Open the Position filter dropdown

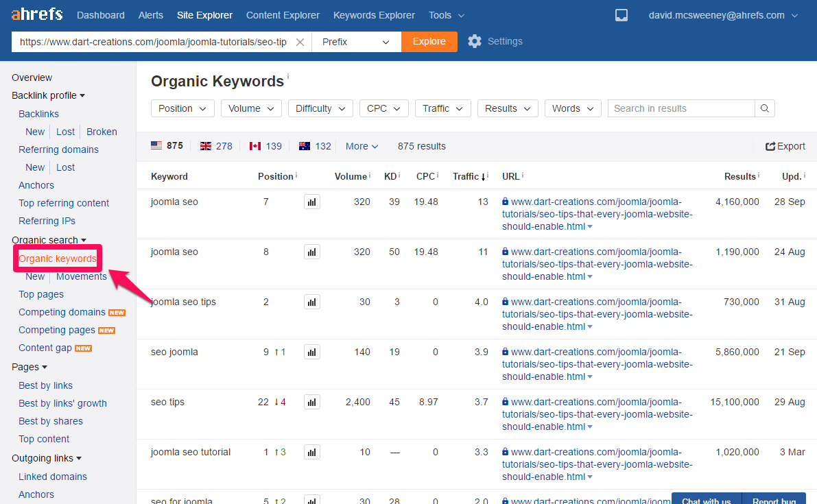click(x=182, y=108)
